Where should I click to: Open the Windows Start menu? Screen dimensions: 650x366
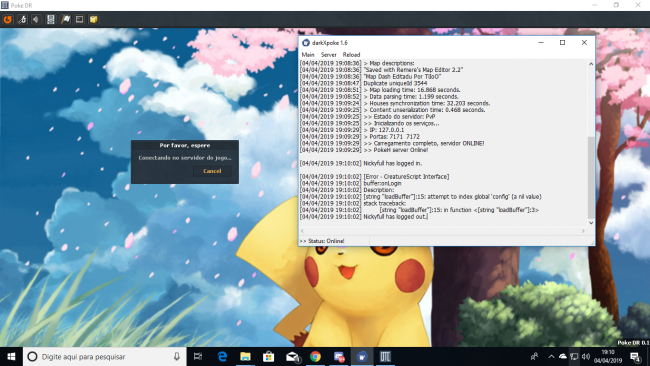tap(11, 356)
